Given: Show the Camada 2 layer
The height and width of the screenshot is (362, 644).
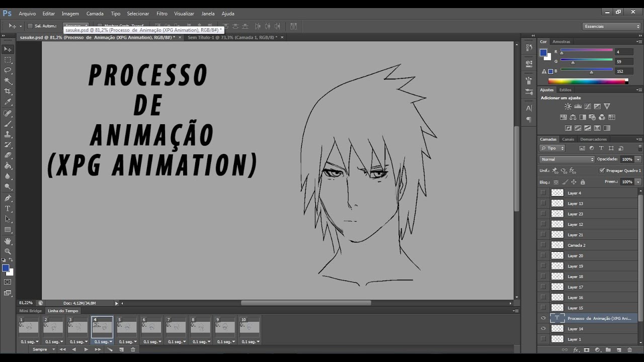Looking at the screenshot, I should click(x=543, y=245).
